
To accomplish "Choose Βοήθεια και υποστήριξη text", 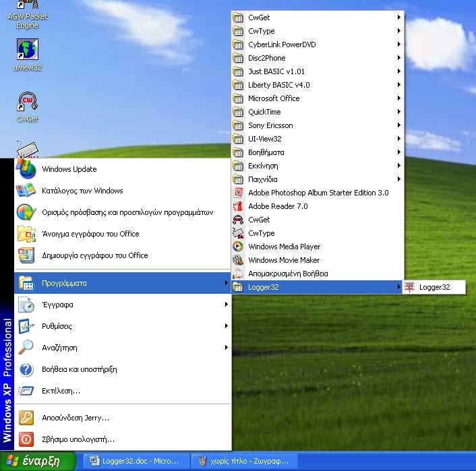I will 80,369.
